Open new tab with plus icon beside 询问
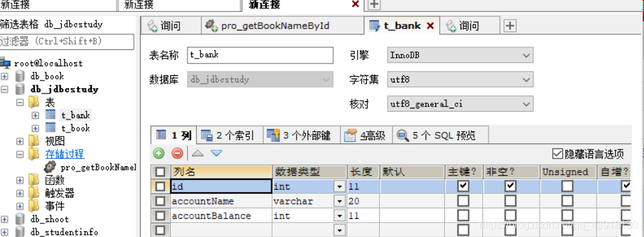 click(x=510, y=26)
